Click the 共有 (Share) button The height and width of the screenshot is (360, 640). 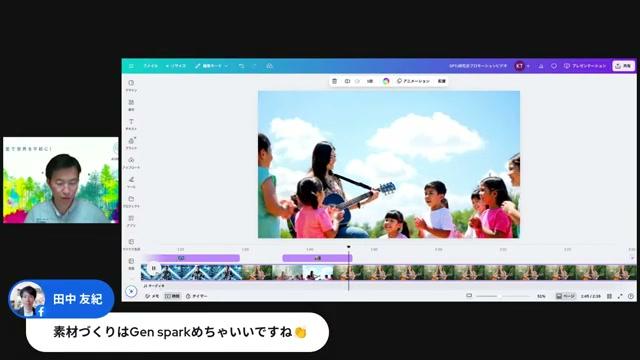(623, 66)
